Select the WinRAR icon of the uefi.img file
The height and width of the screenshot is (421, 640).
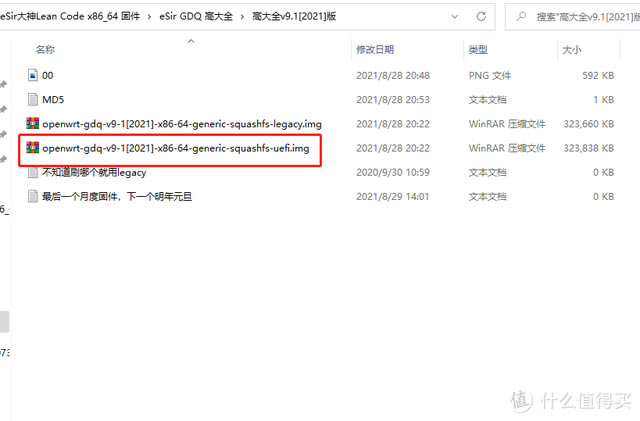33,147
